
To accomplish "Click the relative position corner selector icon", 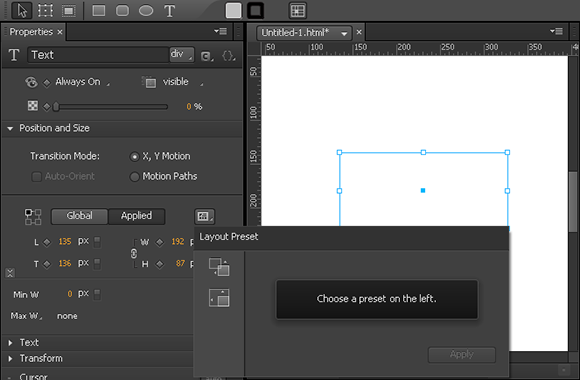I will [33, 217].
